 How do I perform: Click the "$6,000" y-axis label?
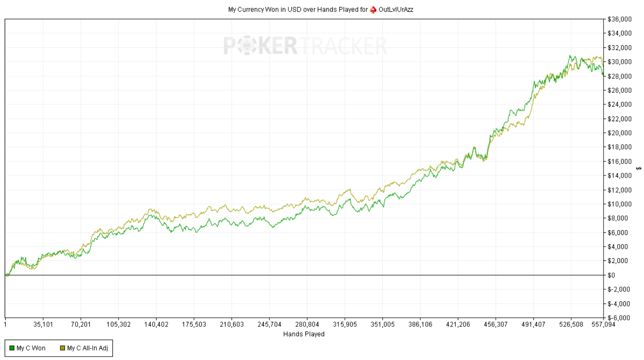[618, 232]
